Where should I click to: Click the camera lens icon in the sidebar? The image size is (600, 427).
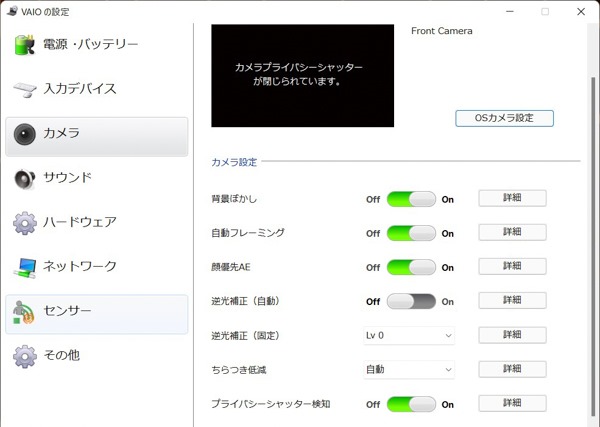[25, 134]
